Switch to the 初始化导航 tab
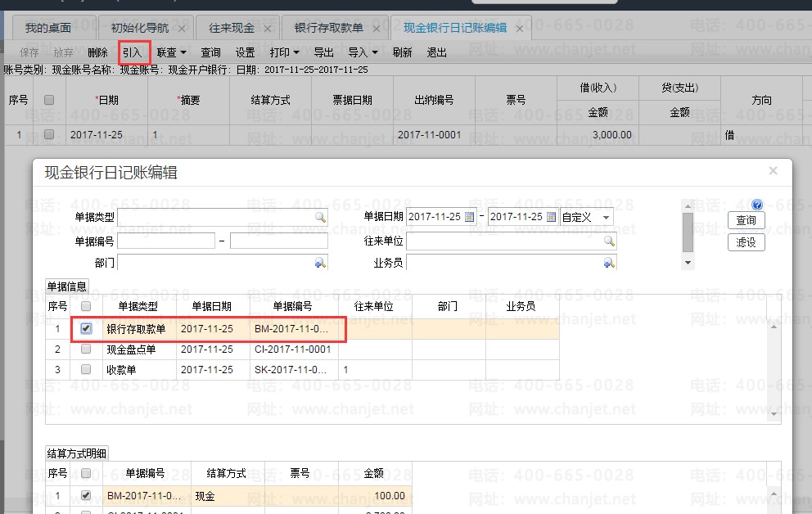812x514 pixels. point(139,28)
